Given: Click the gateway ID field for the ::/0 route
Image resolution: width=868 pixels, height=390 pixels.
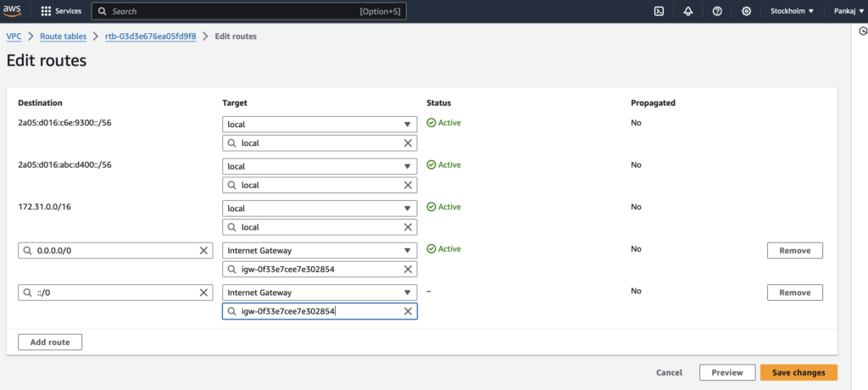Looking at the screenshot, I should (320, 311).
